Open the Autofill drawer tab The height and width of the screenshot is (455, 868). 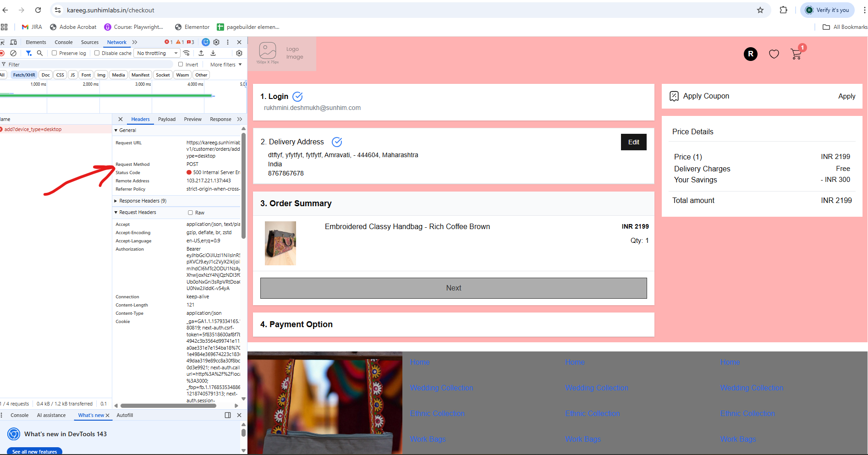[x=125, y=415]
